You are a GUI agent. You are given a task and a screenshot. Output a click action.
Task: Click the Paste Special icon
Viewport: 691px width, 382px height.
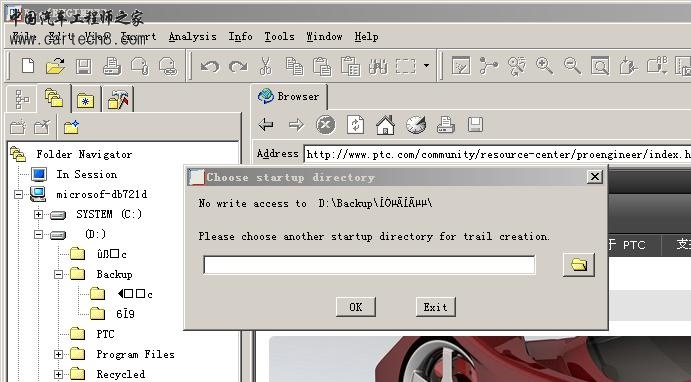tap(351, 66)
